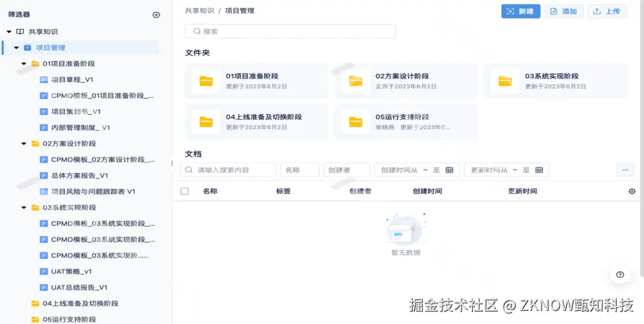
Task: Open CPMO模板_01项目准备阶段 document in tree
Action: [103, 96]
